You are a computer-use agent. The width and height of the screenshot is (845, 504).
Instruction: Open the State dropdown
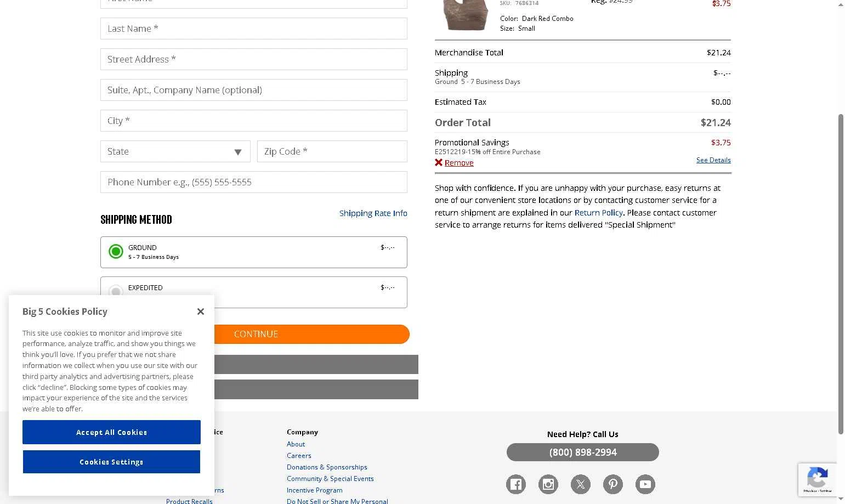coord(175,151)
